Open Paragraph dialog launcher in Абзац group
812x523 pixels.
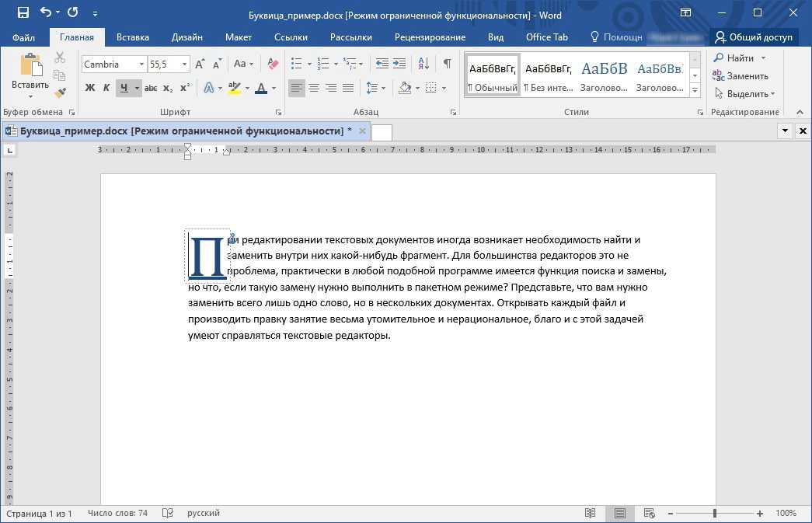(x=453, y=112)
